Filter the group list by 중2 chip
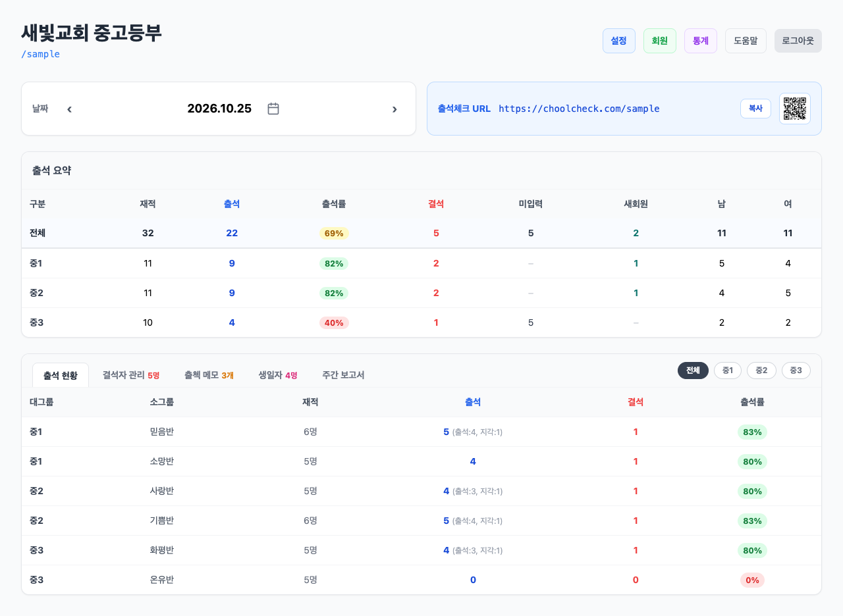Screen dimensions: 843x616 pyautogui.click(x=761, y=371)
